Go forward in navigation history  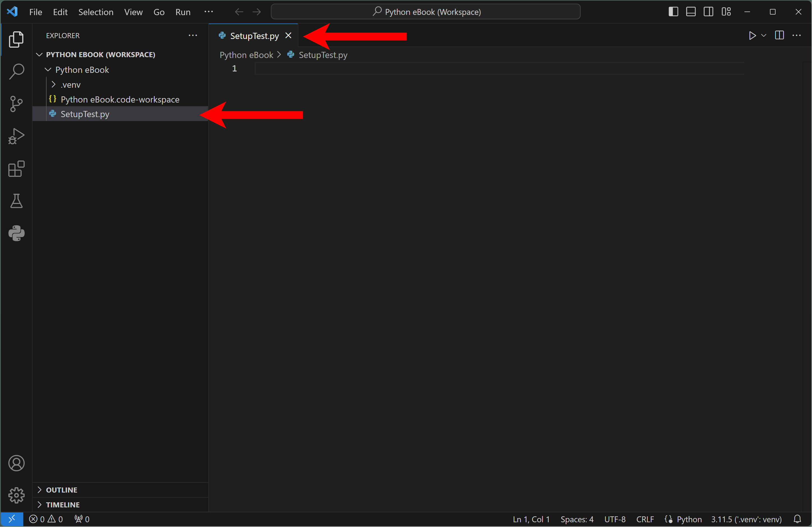pyautogui.click(x=257, y=12)
